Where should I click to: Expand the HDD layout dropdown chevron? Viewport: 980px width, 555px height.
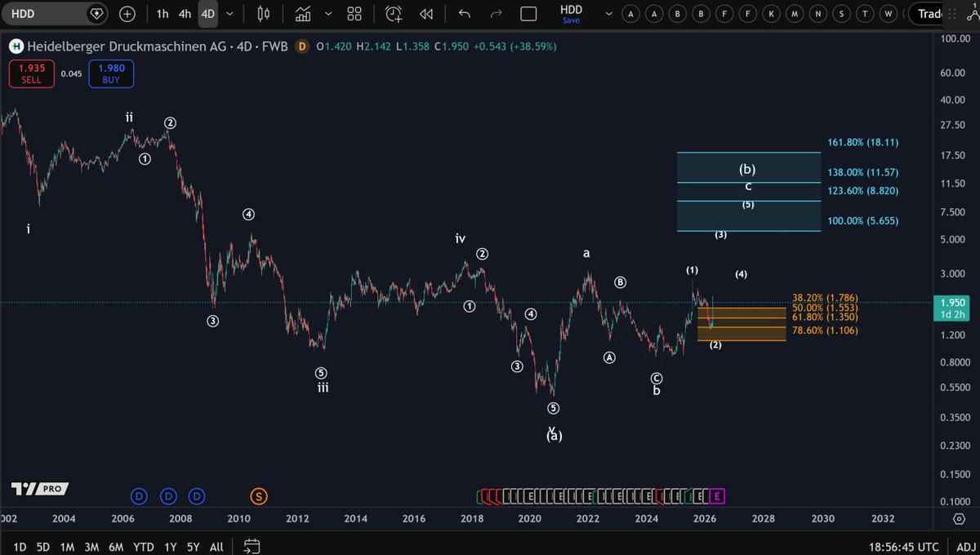[608, 14]
